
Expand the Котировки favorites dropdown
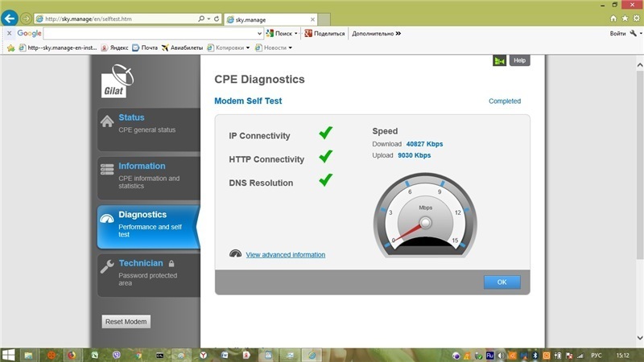coord(248,47)
